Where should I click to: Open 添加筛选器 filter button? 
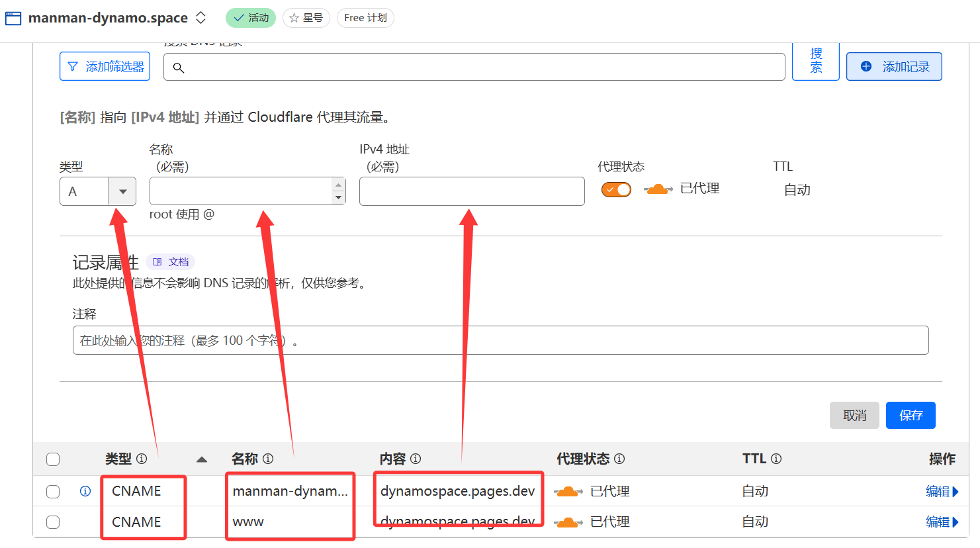105,66
